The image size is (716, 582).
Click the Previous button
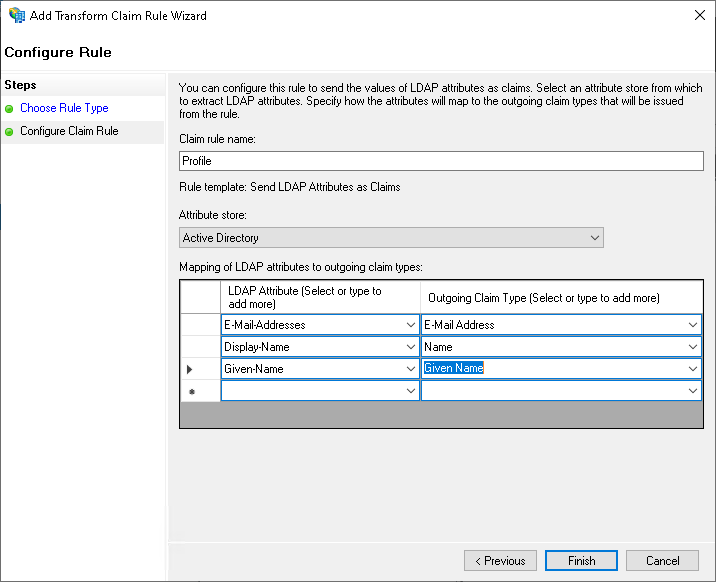(x=500, y=561)
